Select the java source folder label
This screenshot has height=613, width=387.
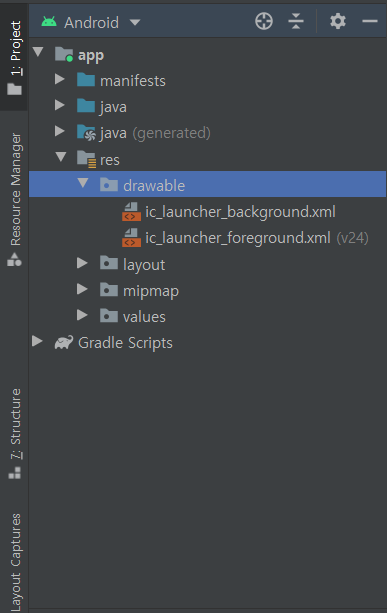click(x=113, y=107)
